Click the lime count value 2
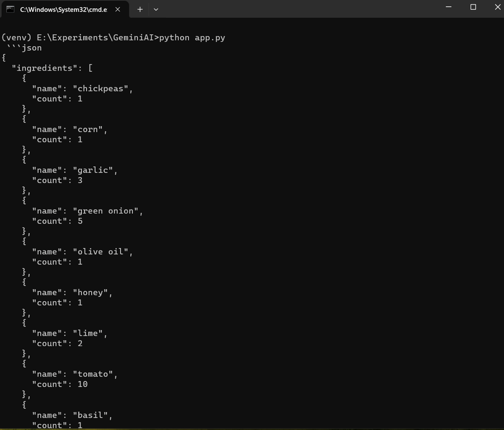 click(80, 343)
